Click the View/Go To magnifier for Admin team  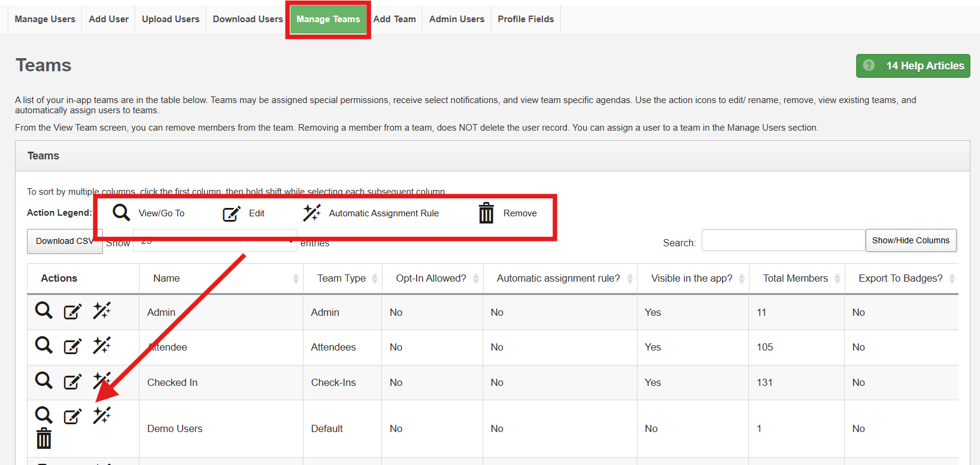coord(44,310)
